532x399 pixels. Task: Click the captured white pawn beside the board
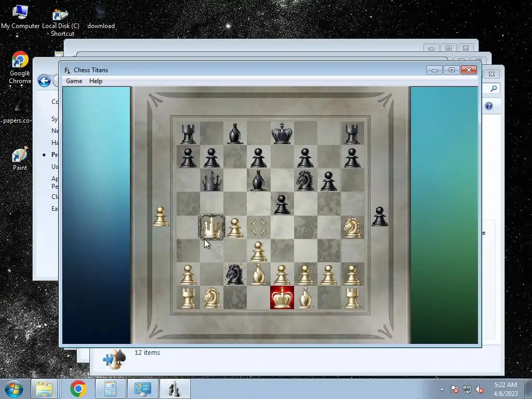(x=161, y=217)
